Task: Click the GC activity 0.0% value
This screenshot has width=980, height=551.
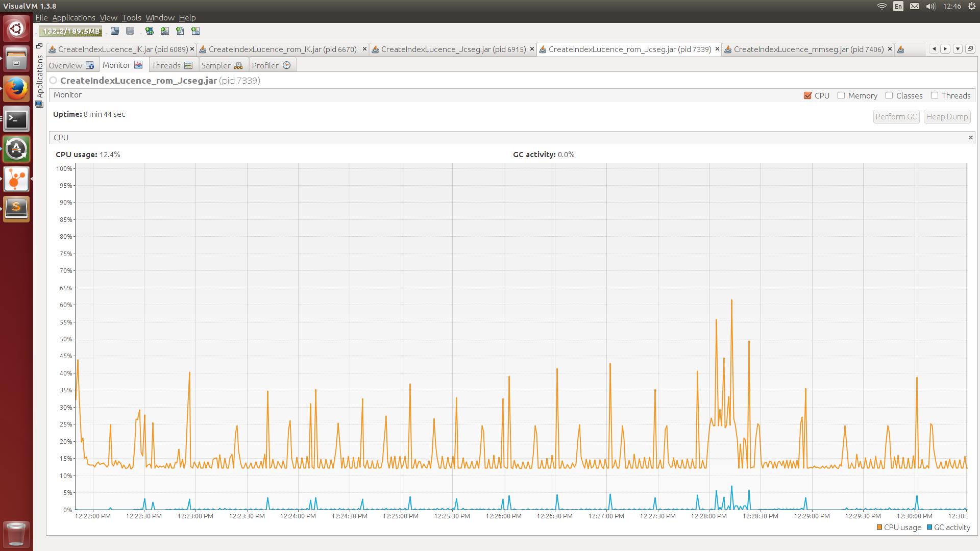Action: (566, 155)
